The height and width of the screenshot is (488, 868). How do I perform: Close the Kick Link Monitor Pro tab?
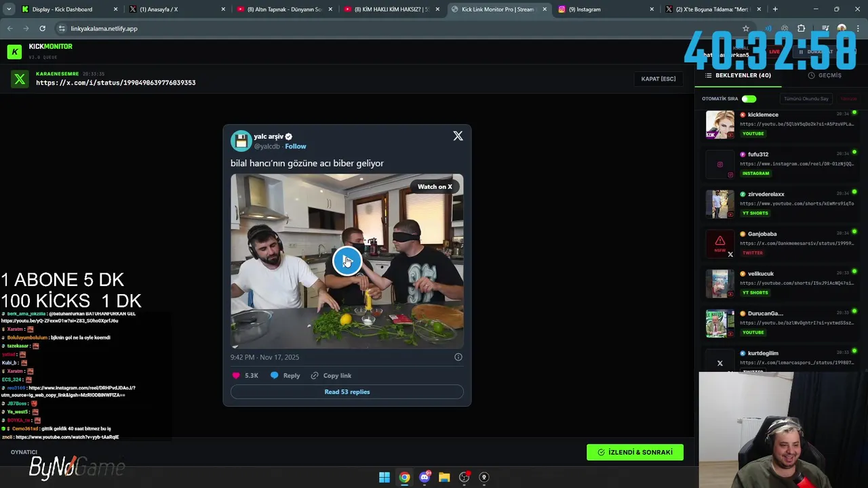[x=545, y=9]
